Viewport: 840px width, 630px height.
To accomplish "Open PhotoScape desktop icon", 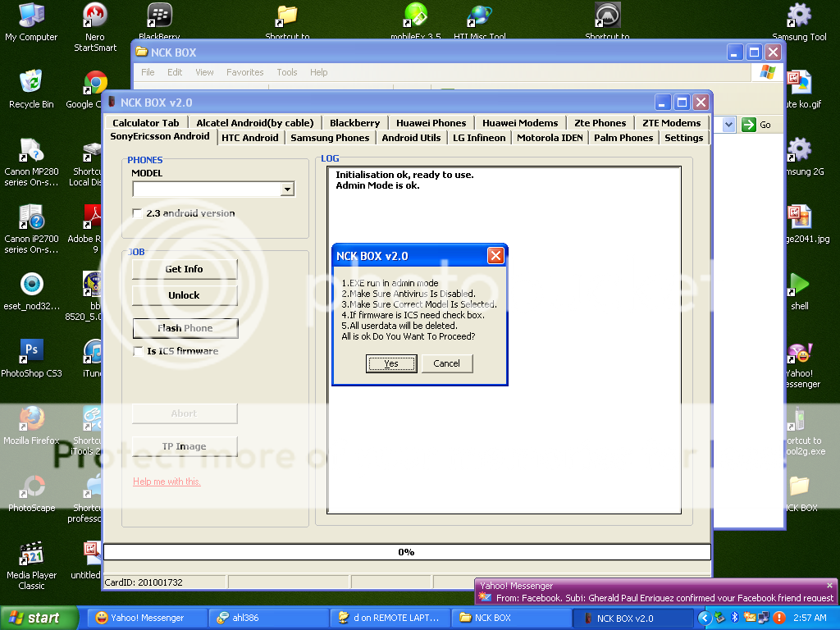I will point(31,487).
